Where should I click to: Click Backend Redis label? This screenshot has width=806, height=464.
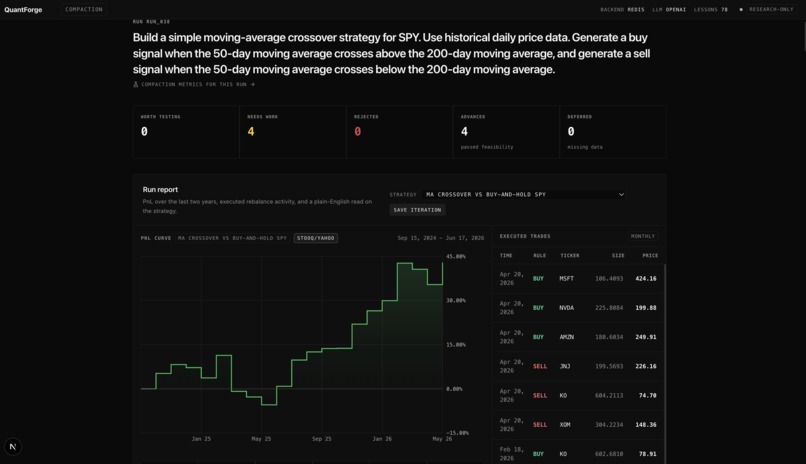tap(622, 9)
